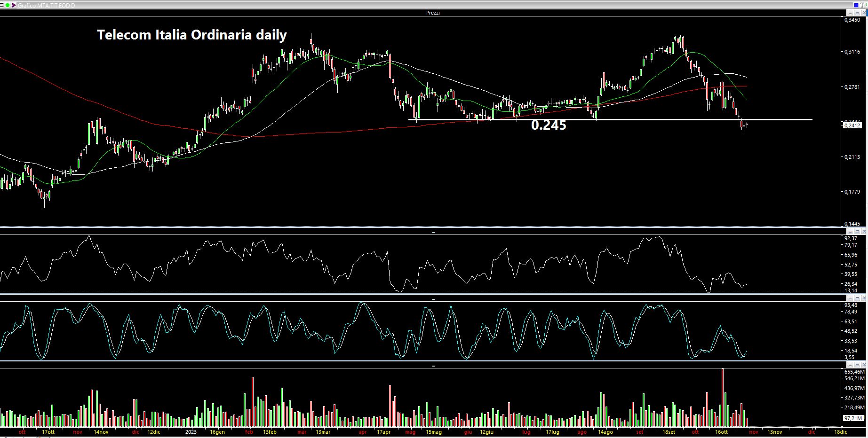The height and width of the screenshot is (438, 868).
Task: Click the 13nov date on the time axis
Action: pos(775,432)
